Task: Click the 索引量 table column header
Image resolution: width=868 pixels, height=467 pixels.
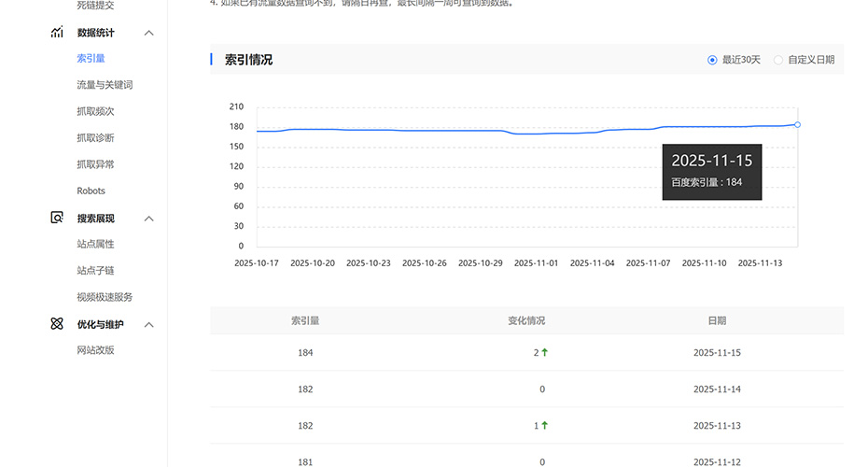Action: [305, 320]
